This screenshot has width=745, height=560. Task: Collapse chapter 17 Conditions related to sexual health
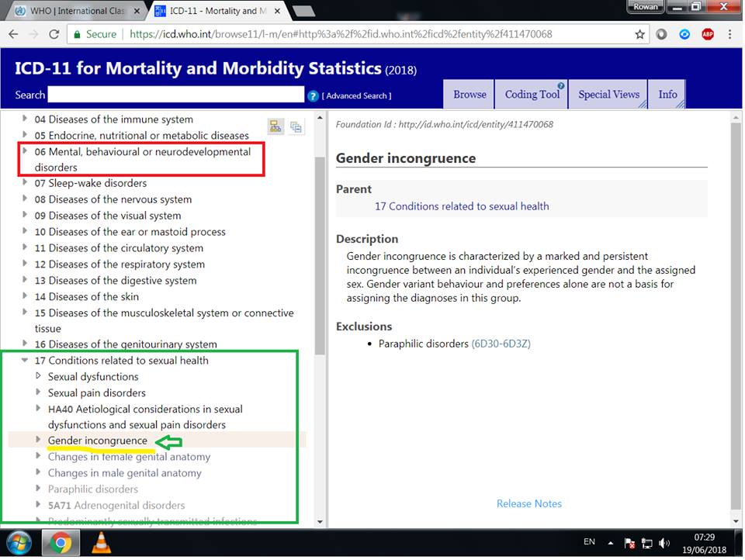click(26, 361)
